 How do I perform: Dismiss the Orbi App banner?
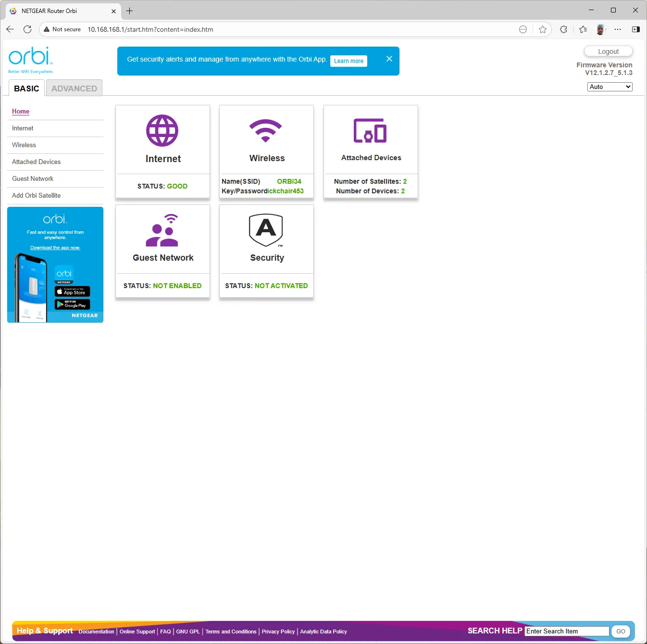pyautogui.click(x=389, y=59)
